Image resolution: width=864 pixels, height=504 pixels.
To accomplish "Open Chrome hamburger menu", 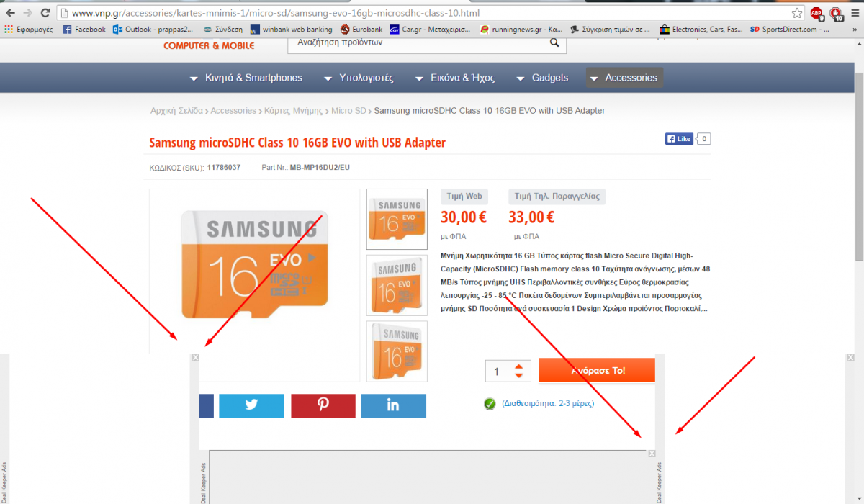I will 855,13.
